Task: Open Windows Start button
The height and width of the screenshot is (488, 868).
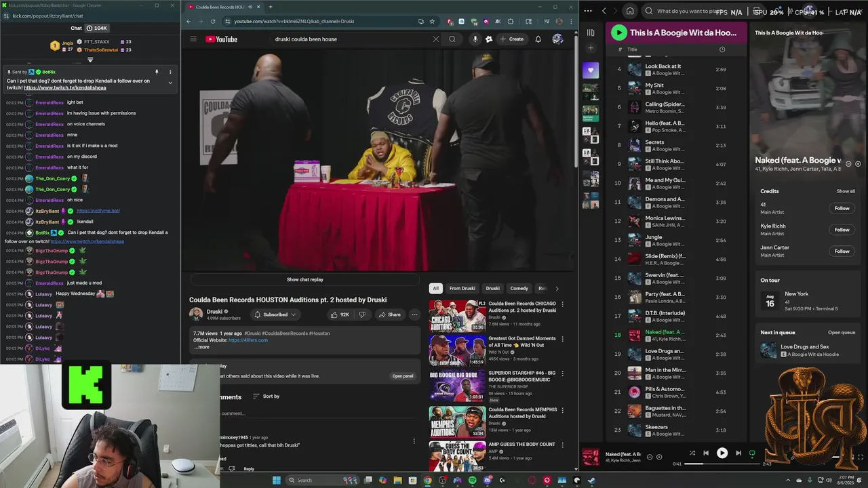Action: 276,481
